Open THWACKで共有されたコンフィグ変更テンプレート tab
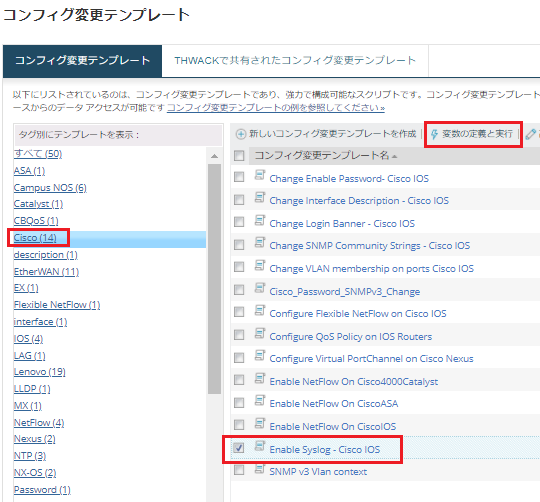This screenshot has height=502, width=540. pyautogui.click(x=295, y=61)
